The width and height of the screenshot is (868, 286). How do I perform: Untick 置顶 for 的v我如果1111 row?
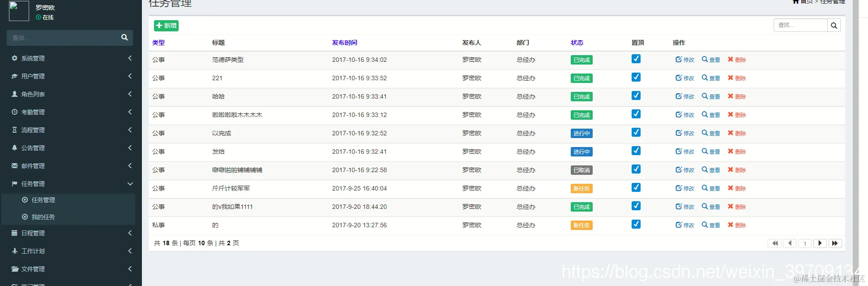point(636,206)
